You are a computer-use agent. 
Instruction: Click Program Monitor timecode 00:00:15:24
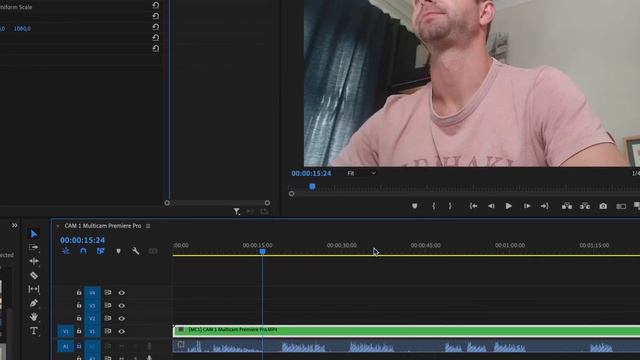311,173
